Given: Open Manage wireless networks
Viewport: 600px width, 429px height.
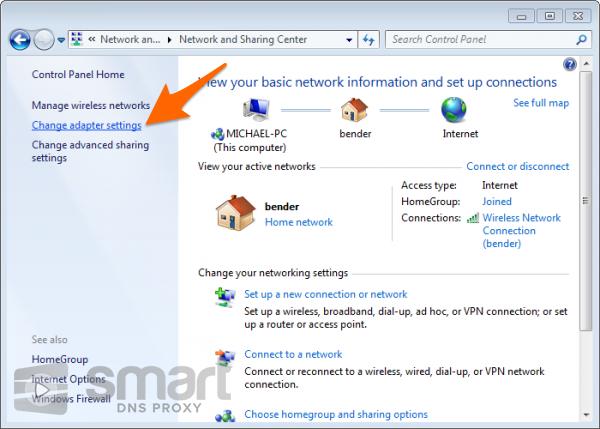Looking at the screenshot, I should [x=91, y=105].
